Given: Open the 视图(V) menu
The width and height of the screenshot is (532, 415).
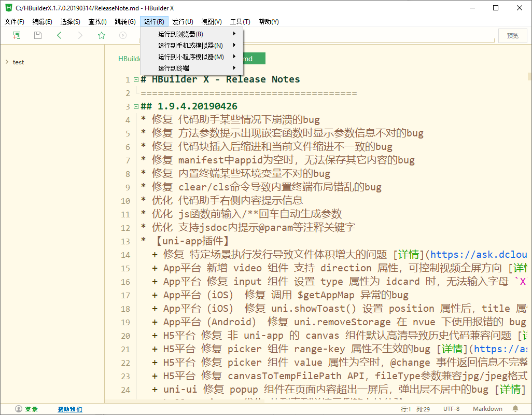Looking at the screenshot, I should tap(212, 22).
